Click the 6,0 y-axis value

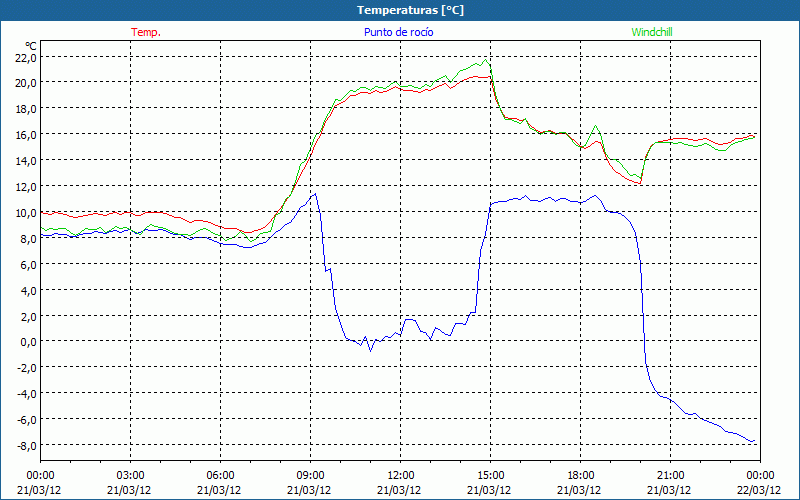[29, 265]
